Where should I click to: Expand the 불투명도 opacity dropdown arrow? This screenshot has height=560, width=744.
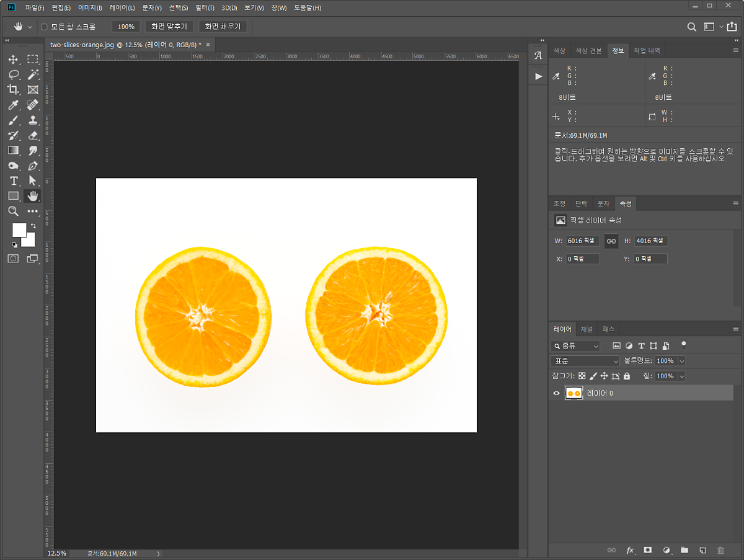[x=682, y=361]
